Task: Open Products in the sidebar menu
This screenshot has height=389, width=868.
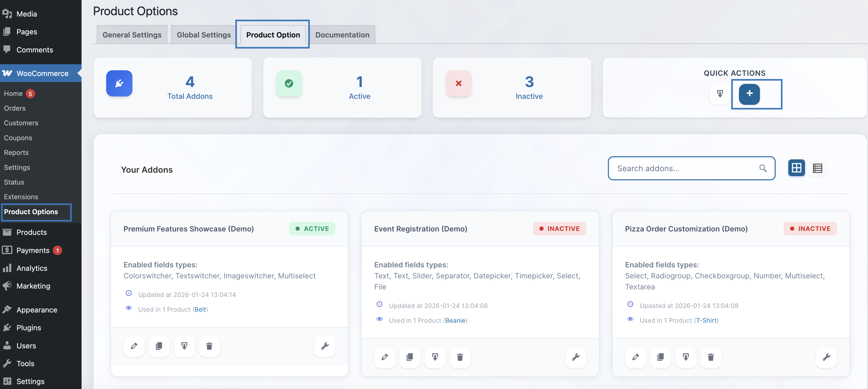Action: point(32,232)
